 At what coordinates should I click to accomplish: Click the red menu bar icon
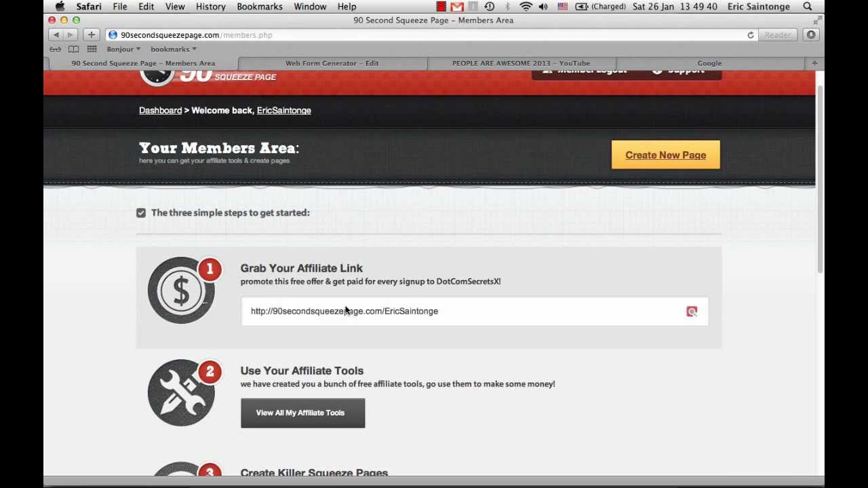coord(441,6)
